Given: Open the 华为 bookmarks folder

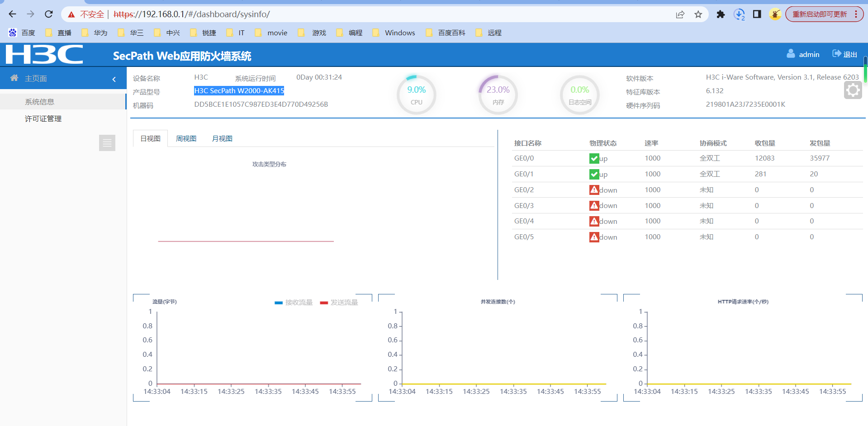Looking at the screenshot, I should click(x=95, y=33).
